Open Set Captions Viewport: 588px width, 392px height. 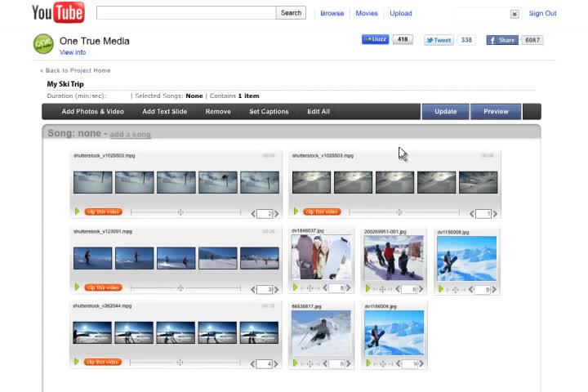tap(269, 111)
